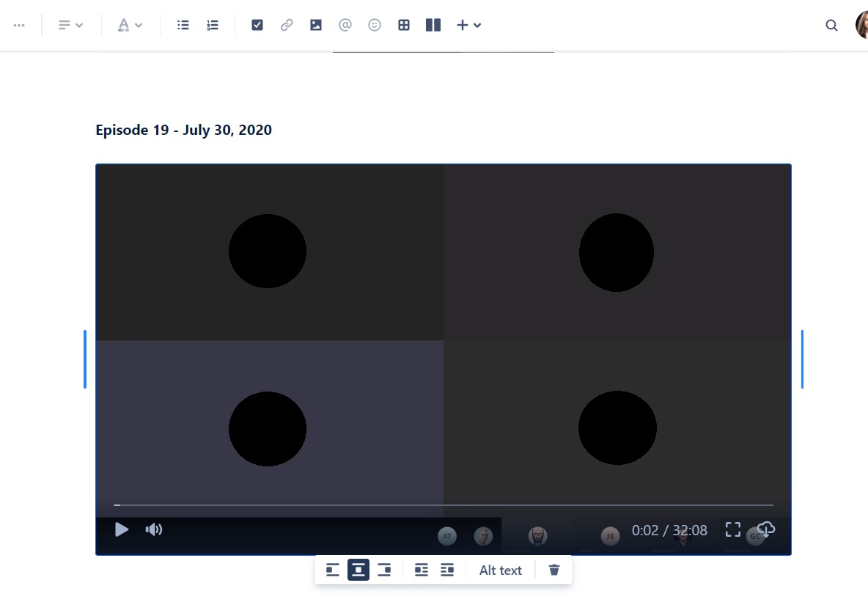This screenshot has height=613, width=868.
Task: Open the text alignment dropdown
Action: click(70, 25)
